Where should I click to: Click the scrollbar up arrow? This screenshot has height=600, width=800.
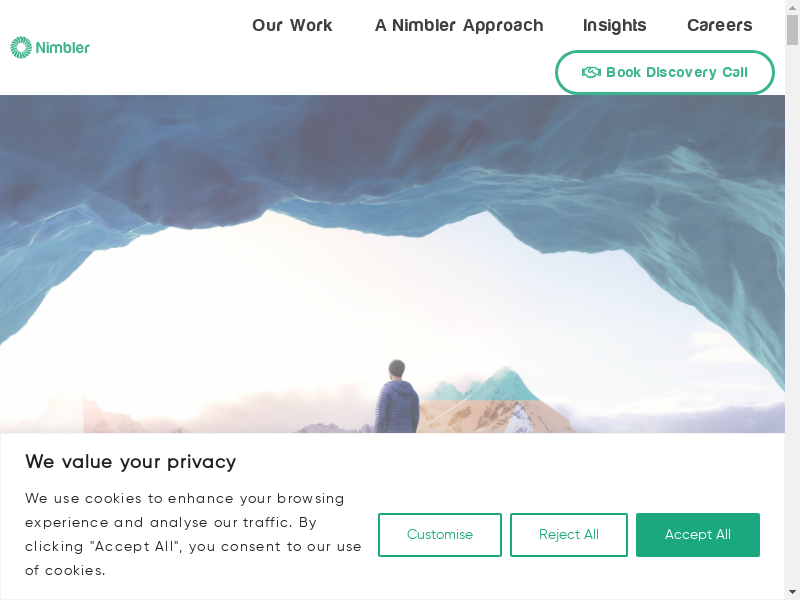tap(792, 7)
